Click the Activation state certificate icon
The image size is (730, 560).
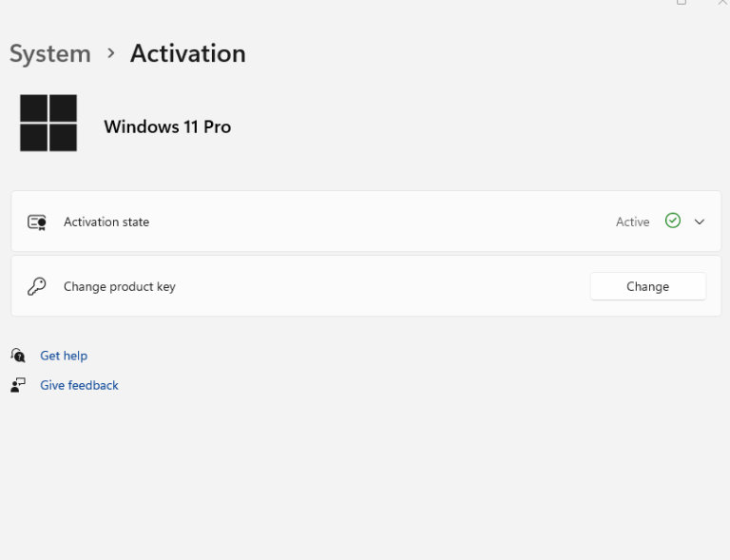(x=37, y=222)
